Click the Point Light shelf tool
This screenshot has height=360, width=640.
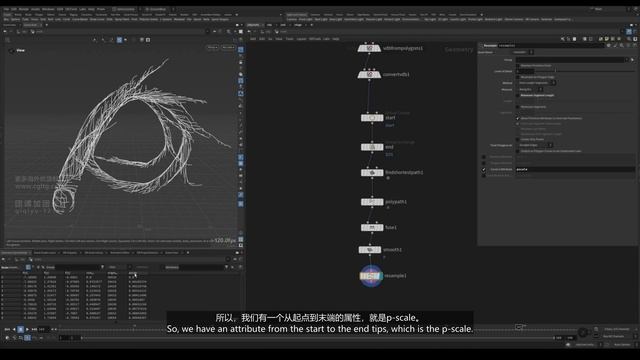click(x=306, y=19)
